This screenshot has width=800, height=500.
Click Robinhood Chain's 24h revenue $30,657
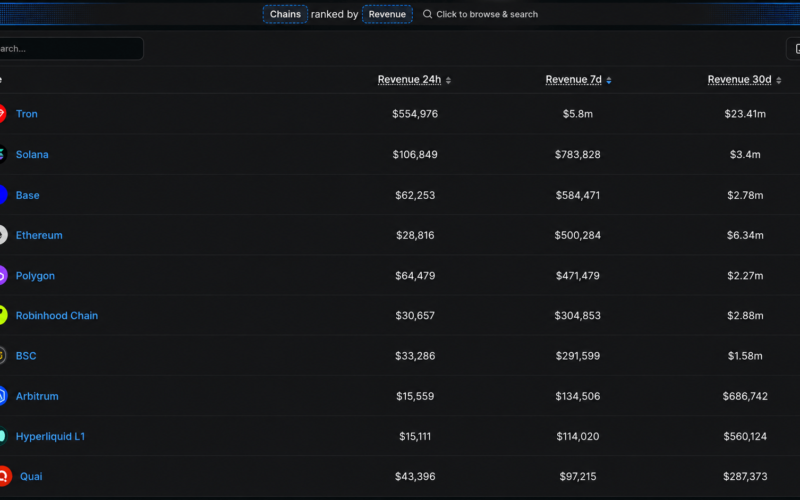tap(415, 315)
